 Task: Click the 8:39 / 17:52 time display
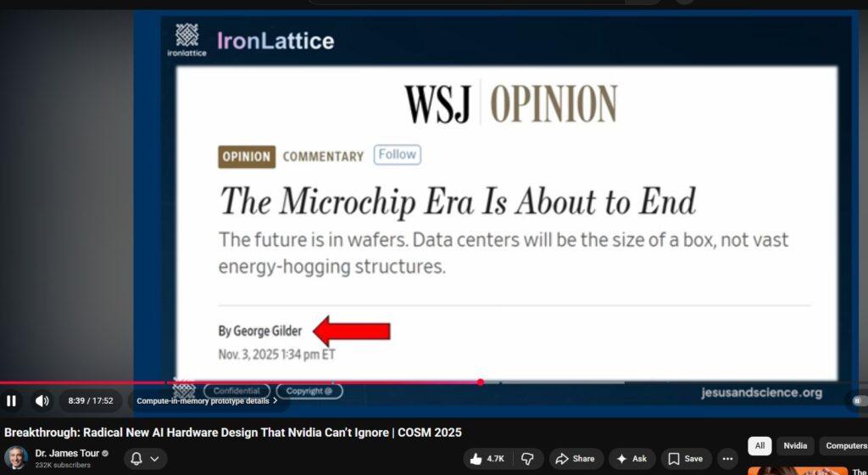tap(91, 400)
